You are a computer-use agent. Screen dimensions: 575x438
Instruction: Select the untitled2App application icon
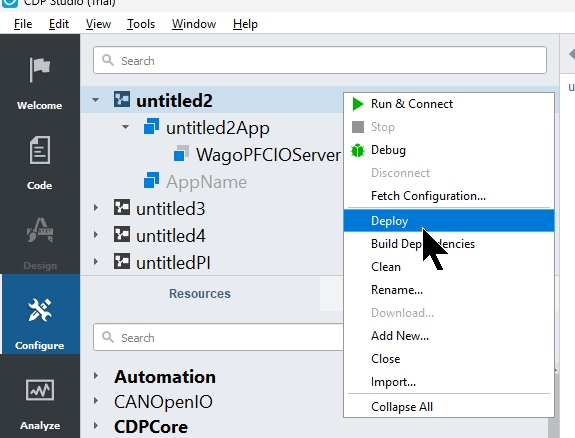point(151,127)
